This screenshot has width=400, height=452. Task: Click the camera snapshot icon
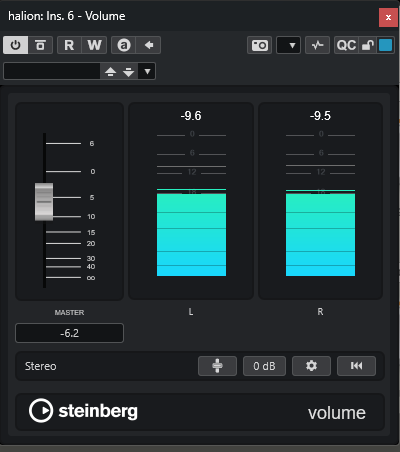tap(260, 45)
